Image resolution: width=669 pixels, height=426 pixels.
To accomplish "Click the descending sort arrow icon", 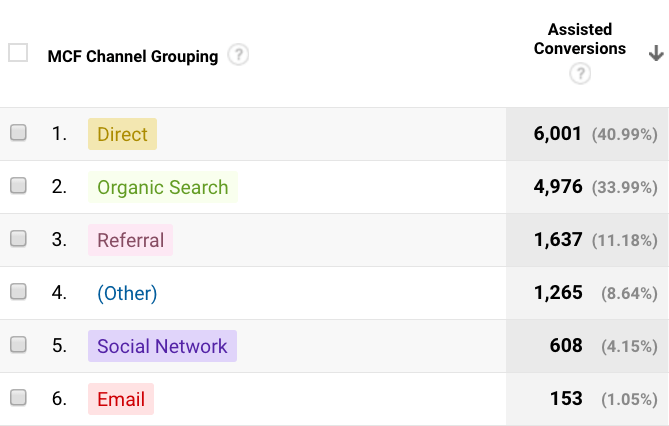I will click(x=656, y=53).
